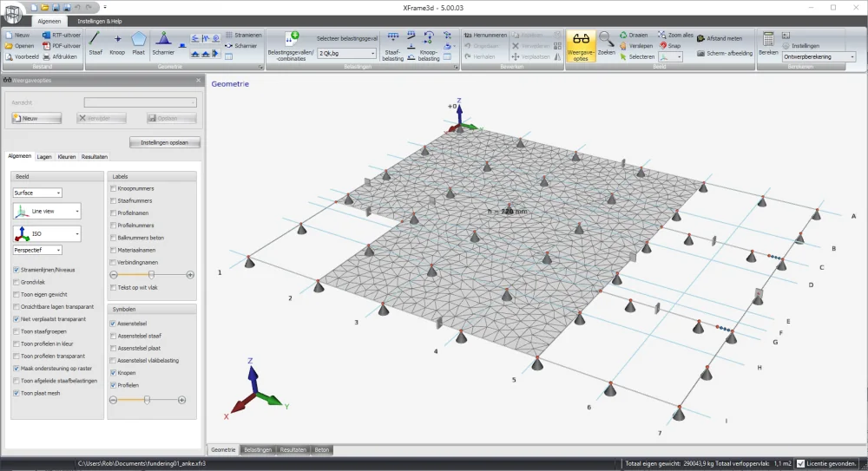The height and width of the screenshot is (471, 868).
Task: Enable Knoopnummers label checkbox
Action: [x=113, y=189]
